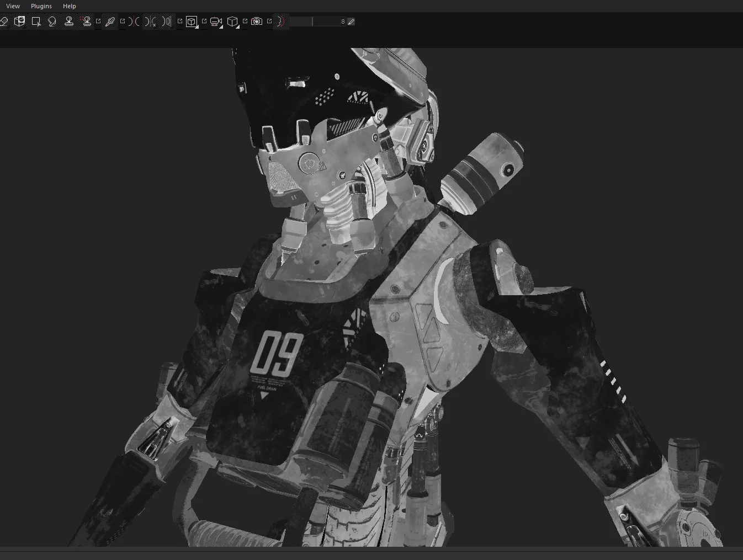Click the expand arrow after the Material Picker
743x560 pixels.
click(x=123, y=21)
